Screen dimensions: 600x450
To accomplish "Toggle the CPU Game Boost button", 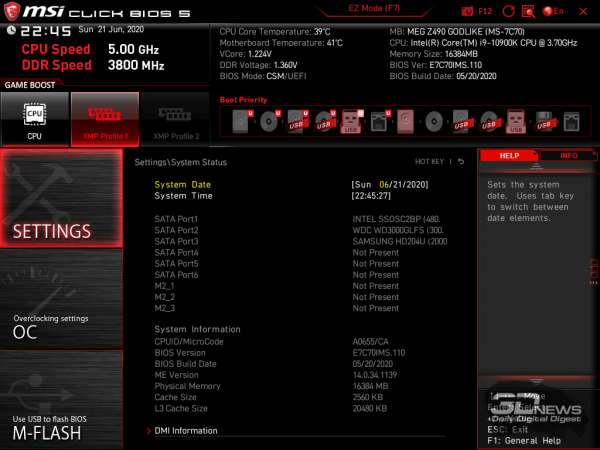I will coord(34,119).
